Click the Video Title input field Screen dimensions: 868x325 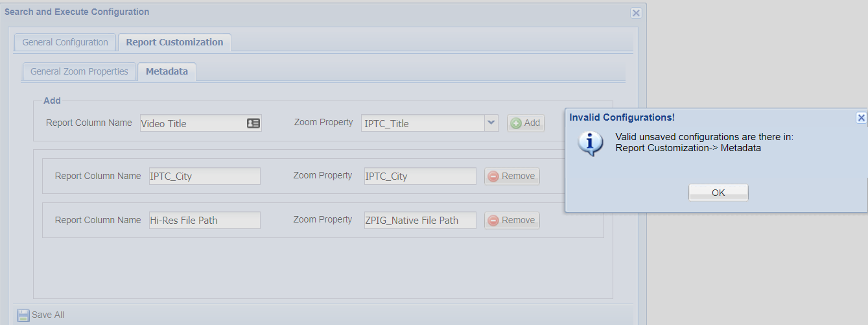(x=192, y=123)
